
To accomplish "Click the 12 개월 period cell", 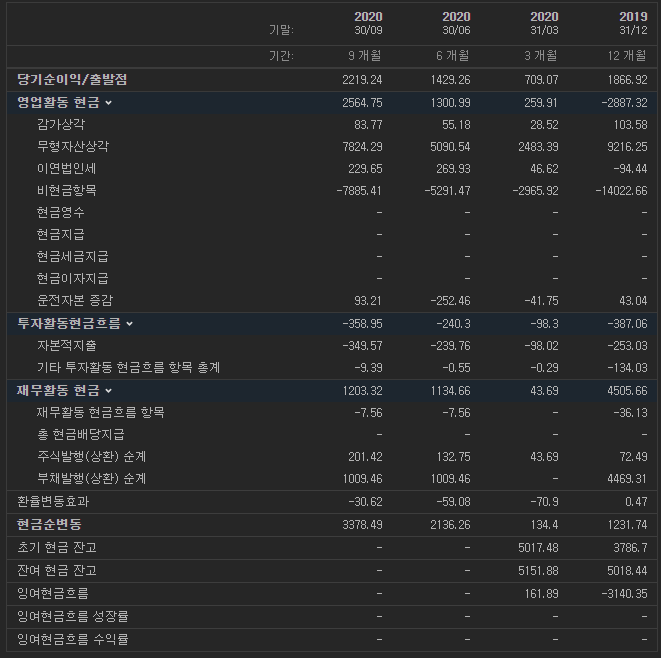I will point(627,56).
